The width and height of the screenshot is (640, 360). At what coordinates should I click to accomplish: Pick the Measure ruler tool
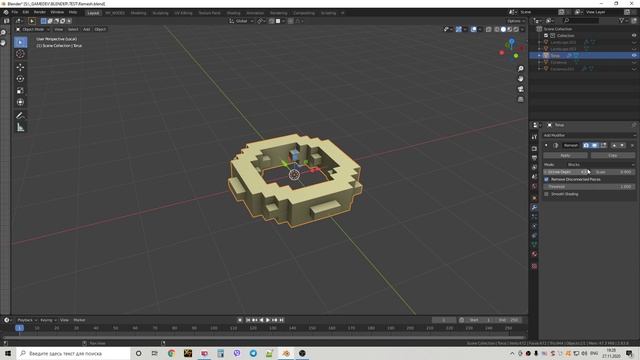click(x=20, y=127)
